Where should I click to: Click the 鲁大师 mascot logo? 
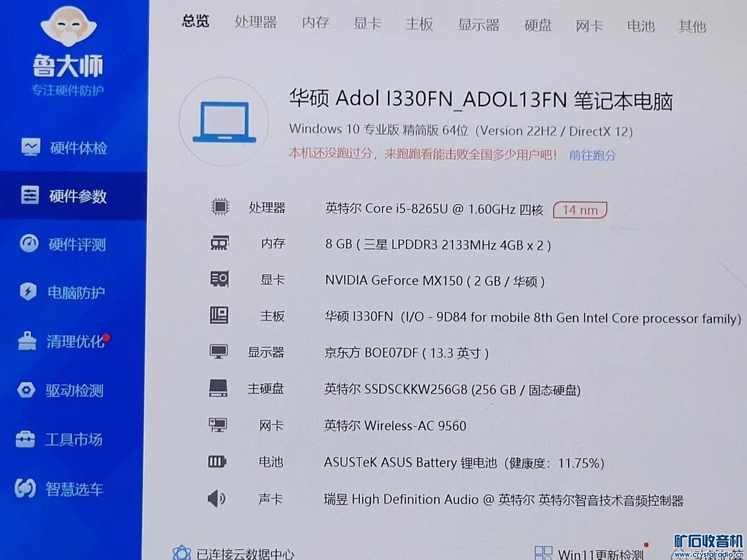[x=69, y=26]
